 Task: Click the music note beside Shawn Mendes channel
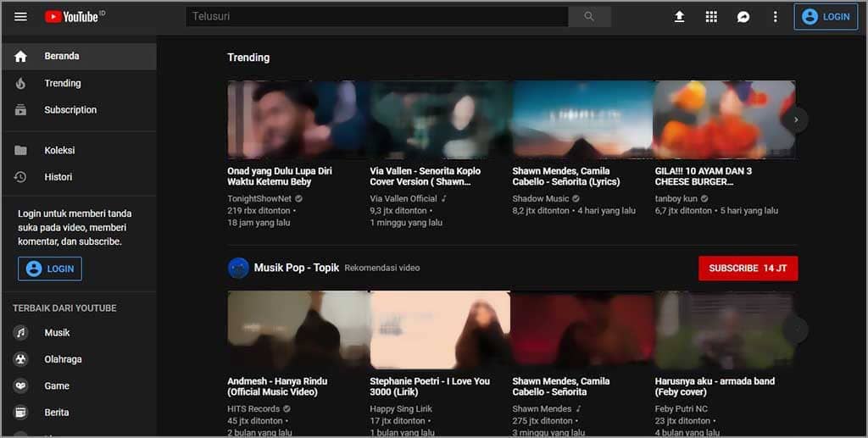578,408
